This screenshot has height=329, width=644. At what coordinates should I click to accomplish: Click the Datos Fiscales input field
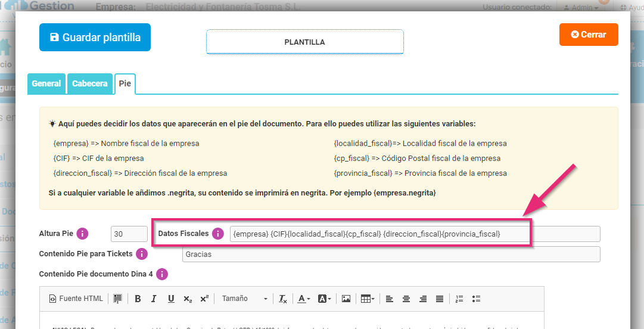click(415, 234)
